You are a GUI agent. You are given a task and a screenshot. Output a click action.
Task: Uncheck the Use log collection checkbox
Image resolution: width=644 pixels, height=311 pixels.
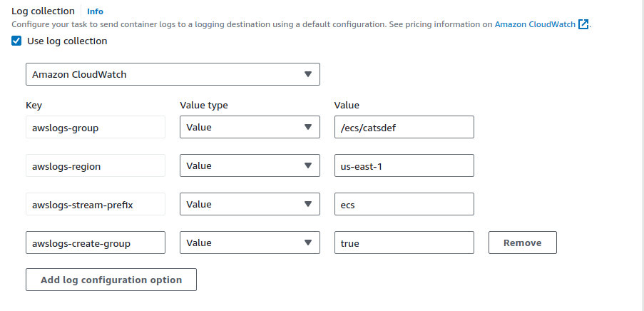(x=17, y=41)
